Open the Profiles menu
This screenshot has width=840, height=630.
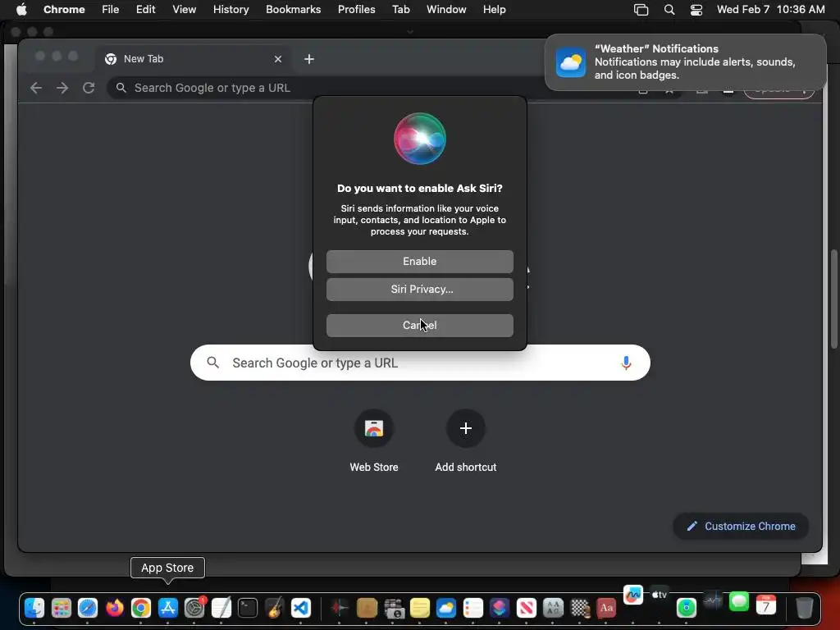pos(356,9)
